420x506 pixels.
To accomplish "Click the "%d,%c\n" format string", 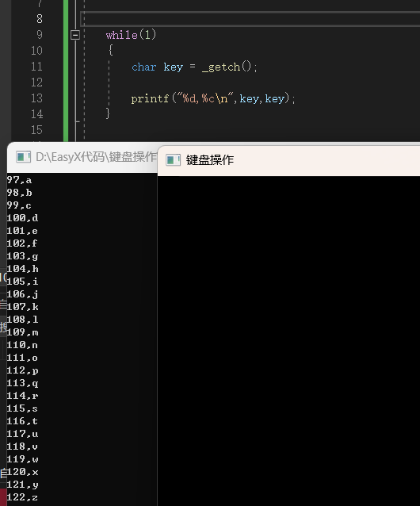I will click(204, 98).
